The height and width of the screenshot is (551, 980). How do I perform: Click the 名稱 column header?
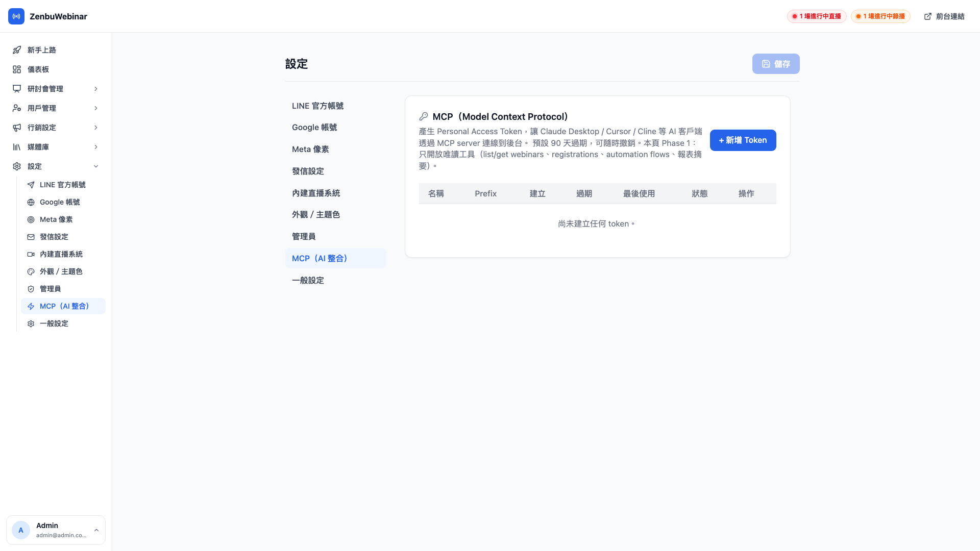coord(436,193)
